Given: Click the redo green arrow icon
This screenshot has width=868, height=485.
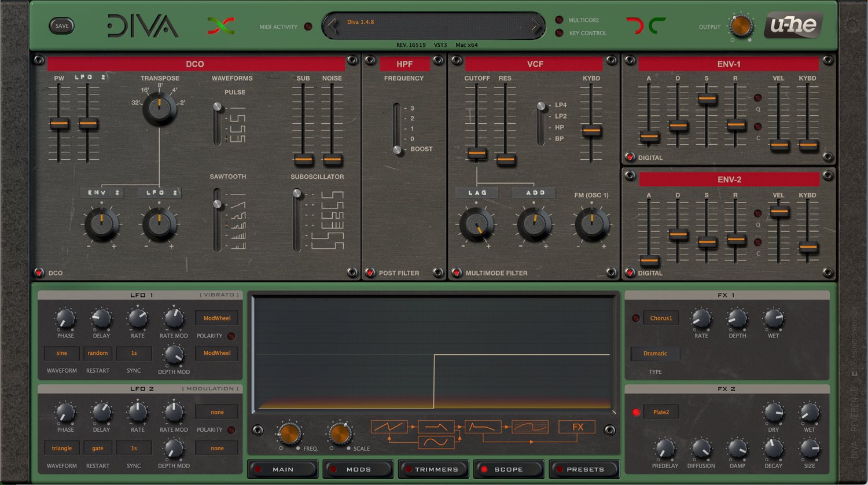Looking at the screenshot, I should point(657,26).
